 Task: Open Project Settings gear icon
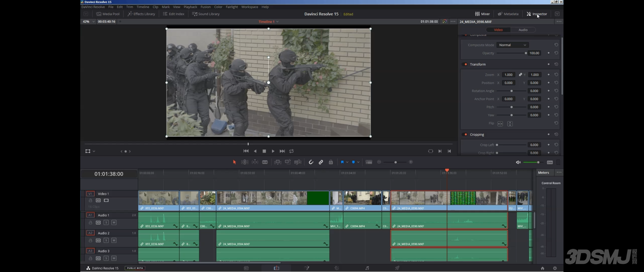point(555,268)
